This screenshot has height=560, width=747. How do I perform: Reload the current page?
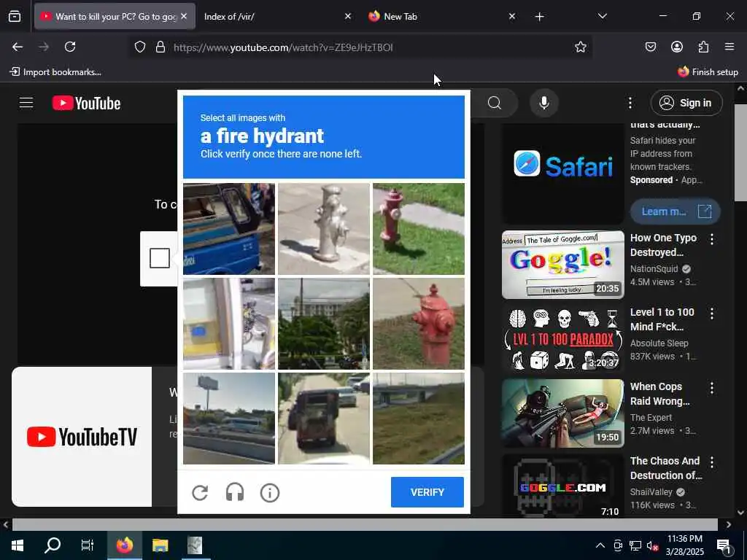point(70,47)
